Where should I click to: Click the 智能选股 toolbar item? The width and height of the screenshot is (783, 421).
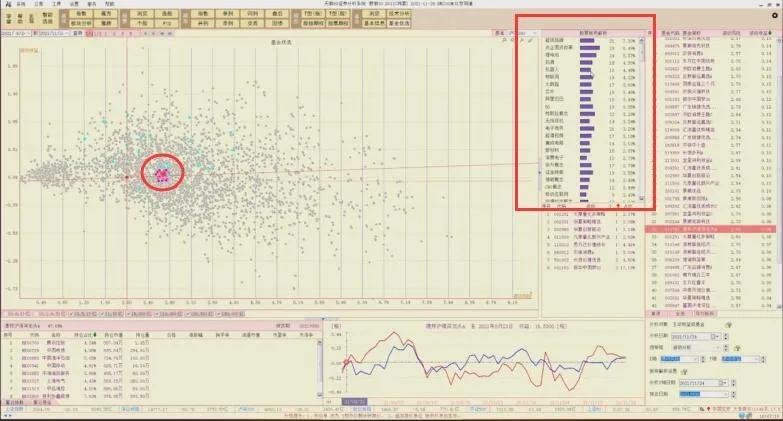click(47, 18)
